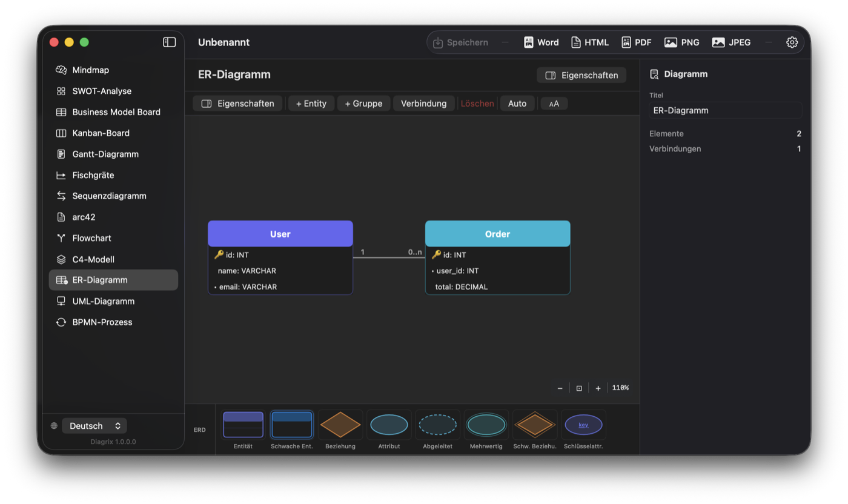Select the Schwache Ent. shape

291,425
